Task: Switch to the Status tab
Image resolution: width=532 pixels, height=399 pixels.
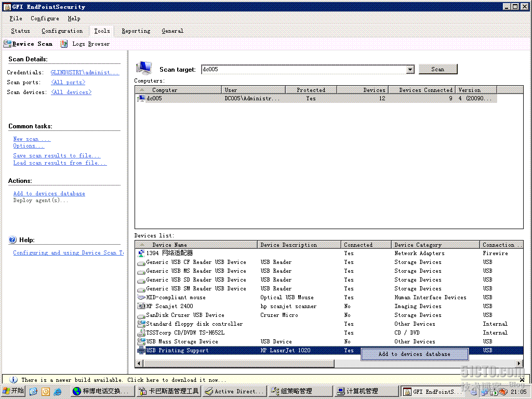Action: [x=20, y=31]
